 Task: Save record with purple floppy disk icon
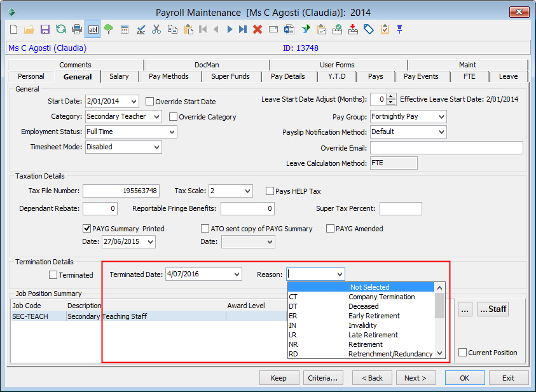[x=45, y=29]
